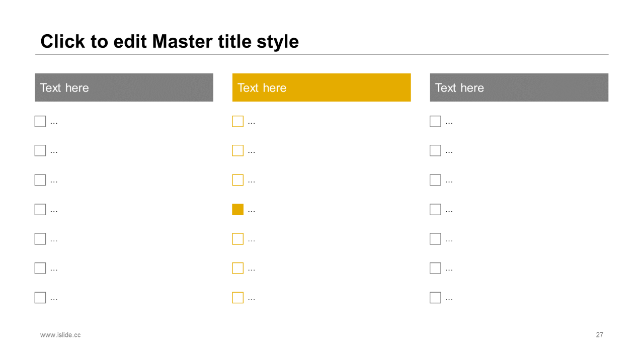The height and width of the screenshot is (362, 644).
Task: Check the second checkbox in left column
Action: [x=40, y=150]
